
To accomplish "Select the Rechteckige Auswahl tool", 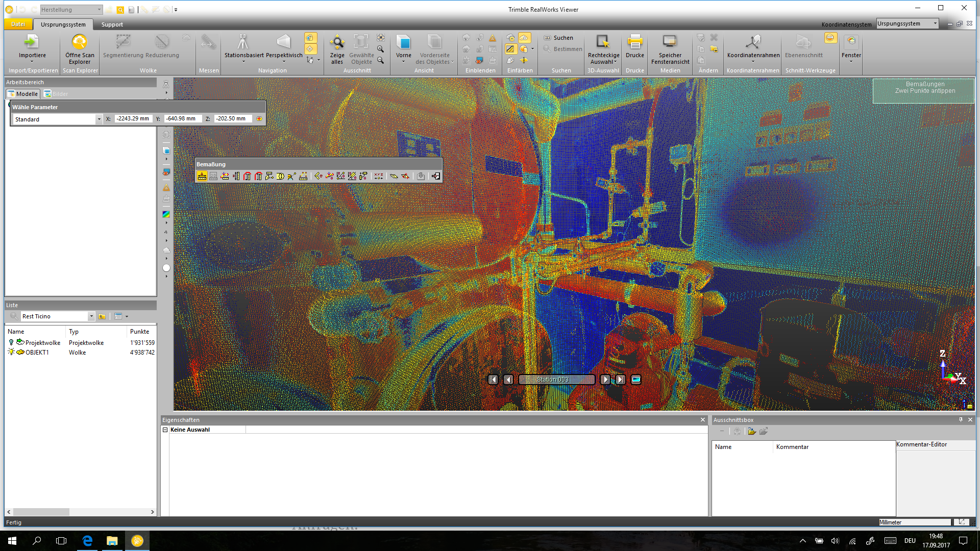I will (603, 42).
